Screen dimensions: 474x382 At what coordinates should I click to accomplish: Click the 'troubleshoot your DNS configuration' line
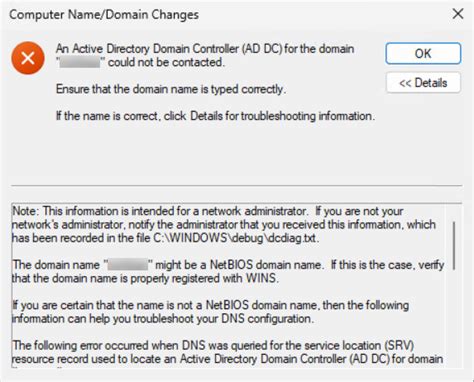(163, 319)
